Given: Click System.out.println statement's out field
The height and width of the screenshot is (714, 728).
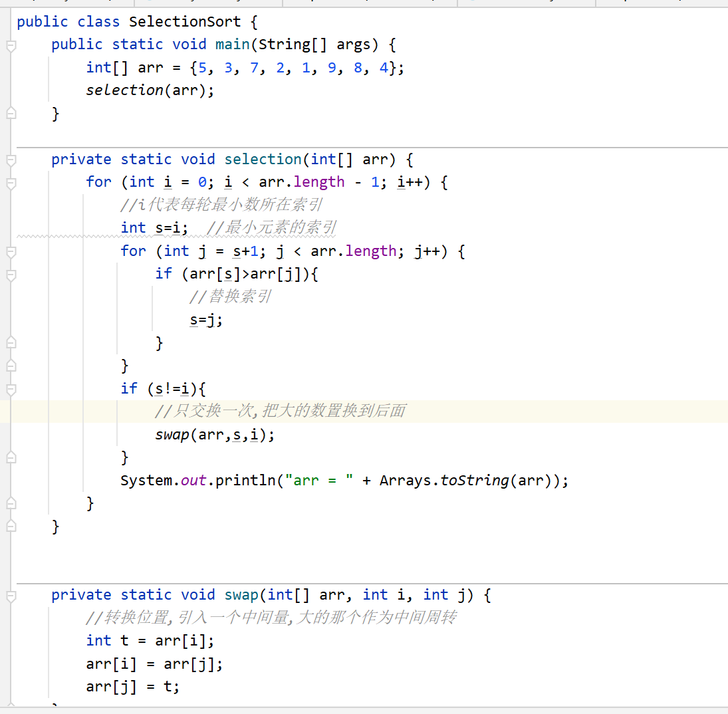Looking at the screenshot, I should tap(193, 481).
